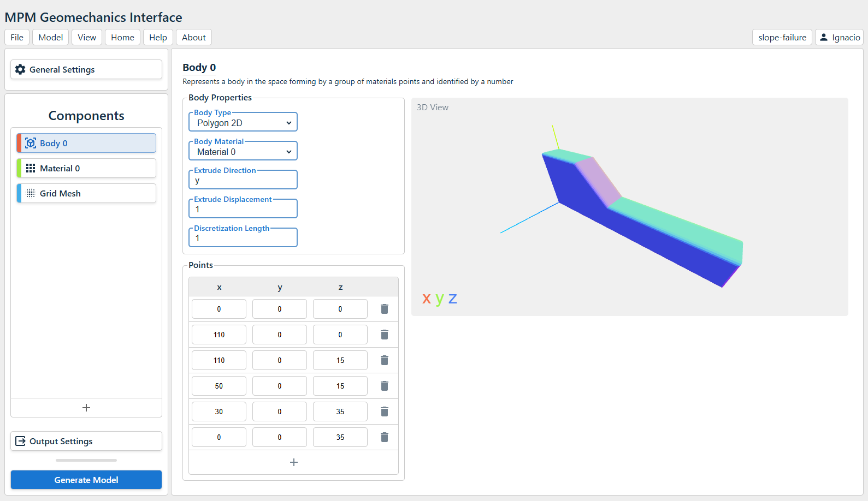The width and height of the screenshot is (868, 501).
Task: Click the horizontal bar above Generate Model
Action: (x=86, y=460)
